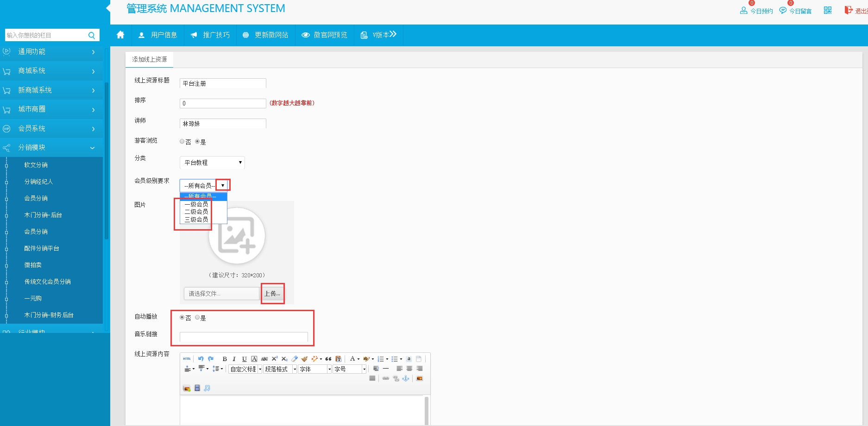Center-align text in the editor
This screenshot has height=426, width=868.
pyautogui.click(x=409, y=369)
